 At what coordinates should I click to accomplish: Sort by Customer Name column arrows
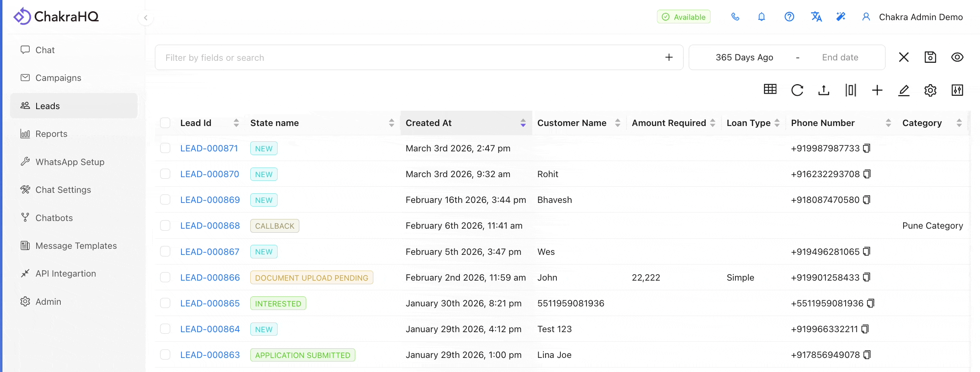tap(618, 123)
